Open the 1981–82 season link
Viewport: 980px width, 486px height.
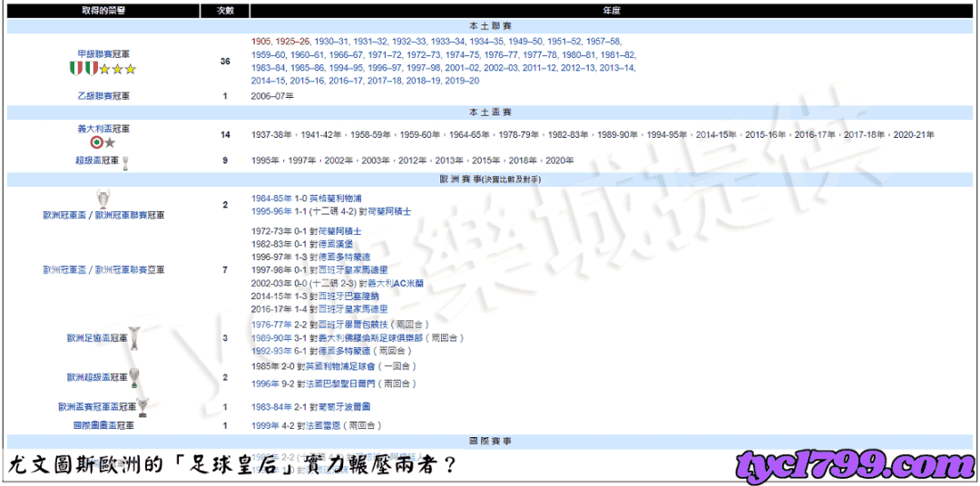(618, 55)
